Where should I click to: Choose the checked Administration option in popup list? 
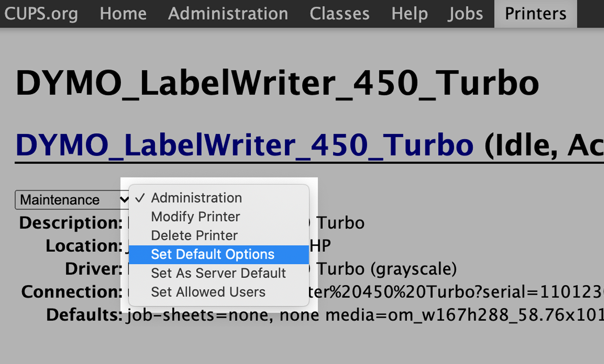pos(196,198)
